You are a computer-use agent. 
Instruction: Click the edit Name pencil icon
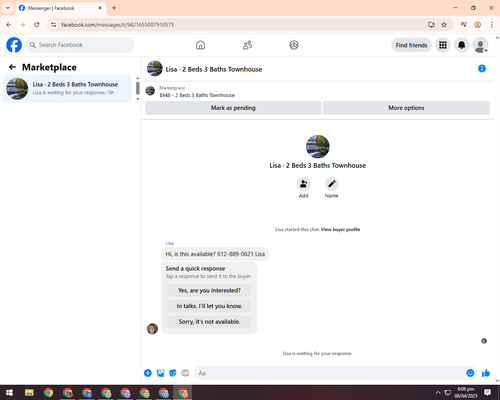(331, 184)
